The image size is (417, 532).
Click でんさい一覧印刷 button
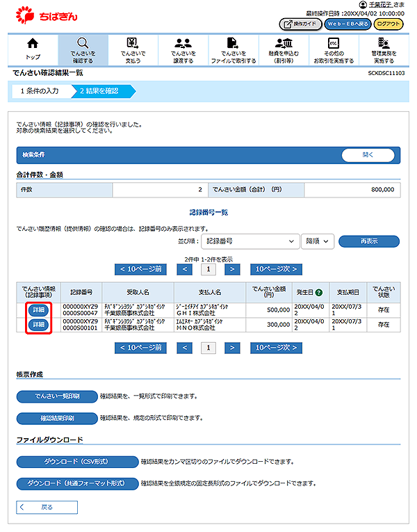coord(57,396)
